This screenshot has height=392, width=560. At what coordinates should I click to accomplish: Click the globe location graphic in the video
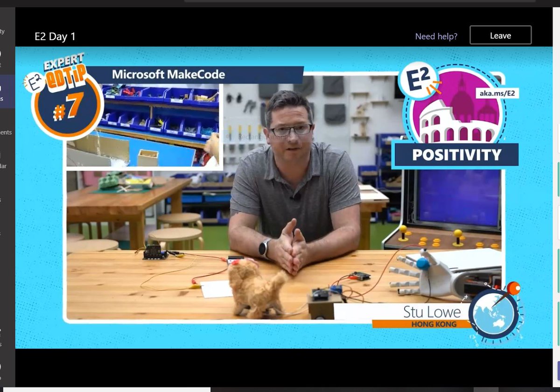pos(494,314)
